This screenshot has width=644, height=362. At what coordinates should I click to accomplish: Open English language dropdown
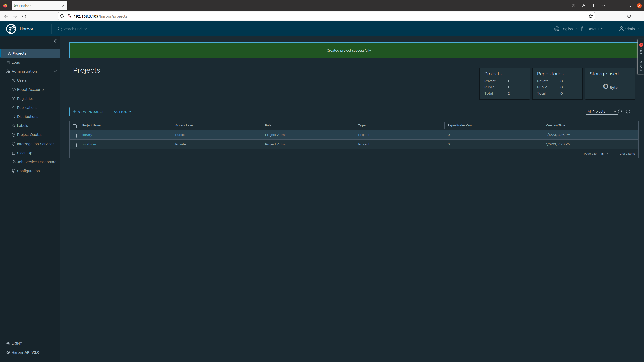click(x=566, y=29)
